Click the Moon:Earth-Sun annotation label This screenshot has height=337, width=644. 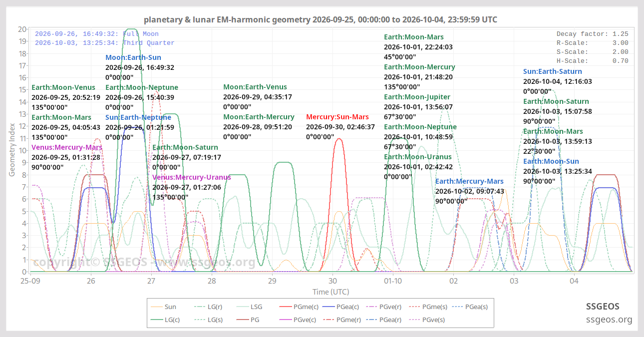click(x=133, y=57)
